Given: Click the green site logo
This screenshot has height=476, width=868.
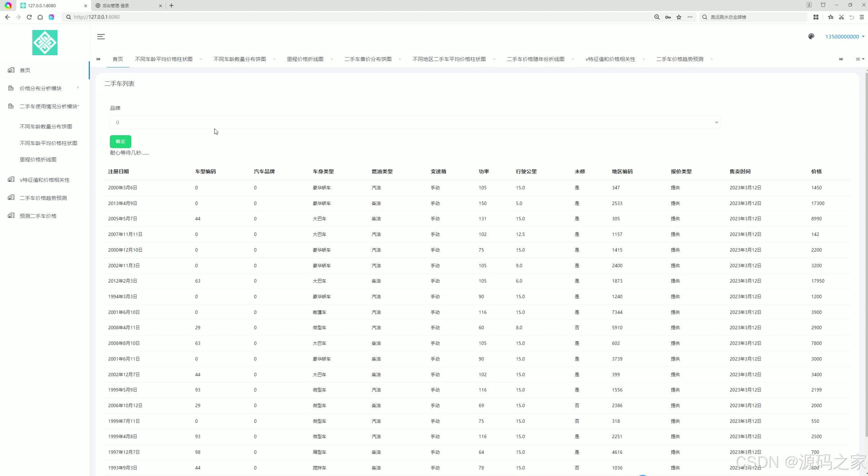Looking at the screenshot, I should 45,42.
